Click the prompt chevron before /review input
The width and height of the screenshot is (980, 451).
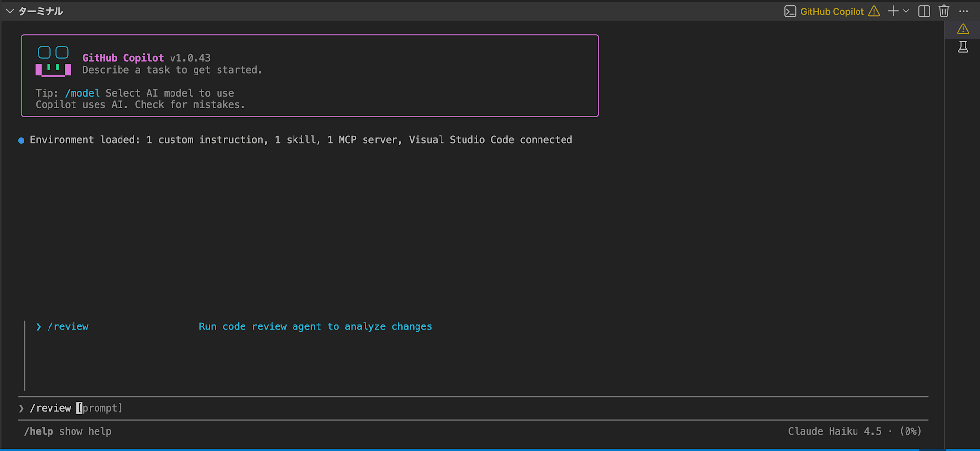coord(21,408)
